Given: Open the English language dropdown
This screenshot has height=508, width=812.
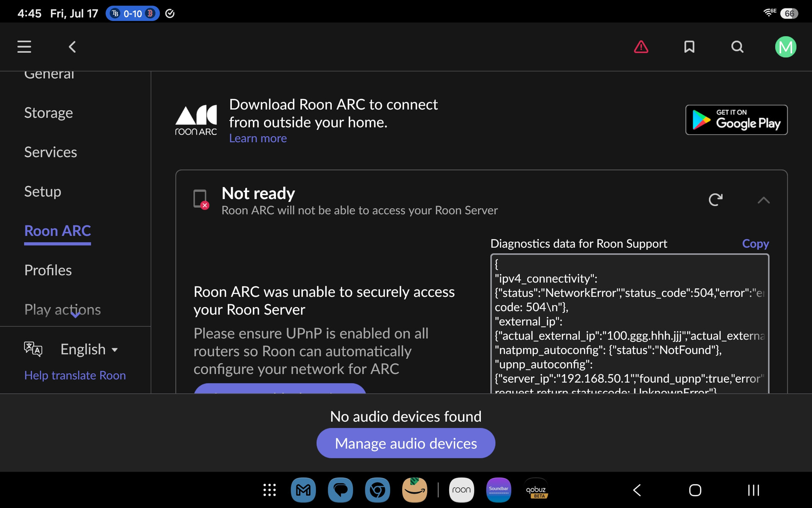Looking at the screenshot, I should 89,349.
